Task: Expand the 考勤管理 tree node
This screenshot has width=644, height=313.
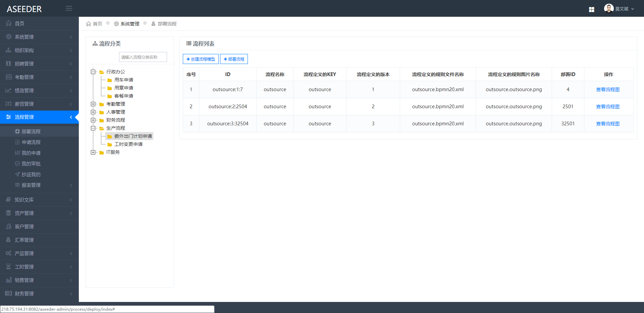Action: [x=93, y=104]
